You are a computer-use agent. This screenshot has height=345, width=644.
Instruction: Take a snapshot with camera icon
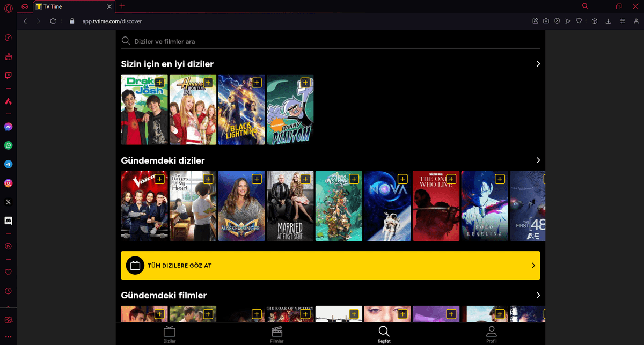pyautogui.click(x=546, y=21)
